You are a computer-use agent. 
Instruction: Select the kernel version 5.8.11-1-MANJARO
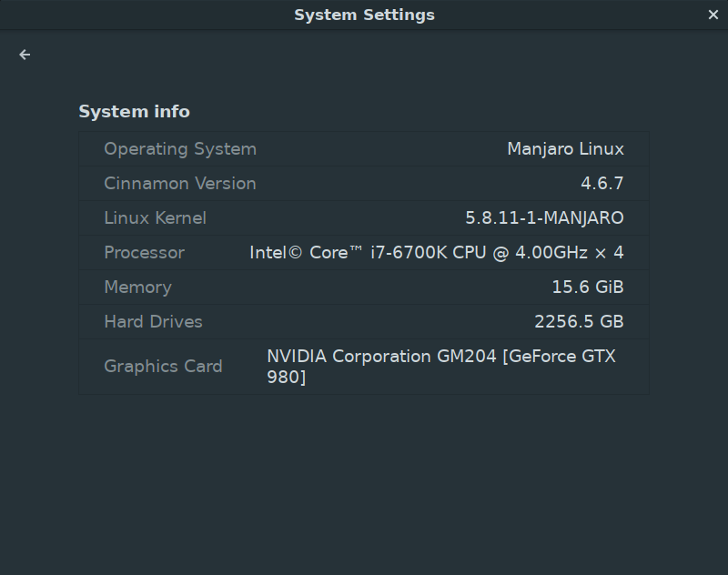click(x=543, y=217)
